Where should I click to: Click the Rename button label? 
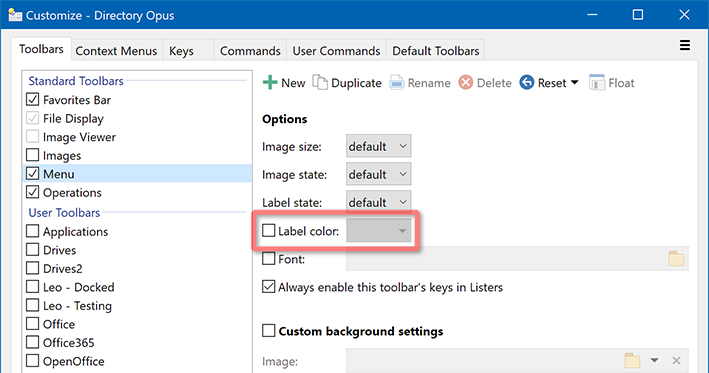click(429, 83)
